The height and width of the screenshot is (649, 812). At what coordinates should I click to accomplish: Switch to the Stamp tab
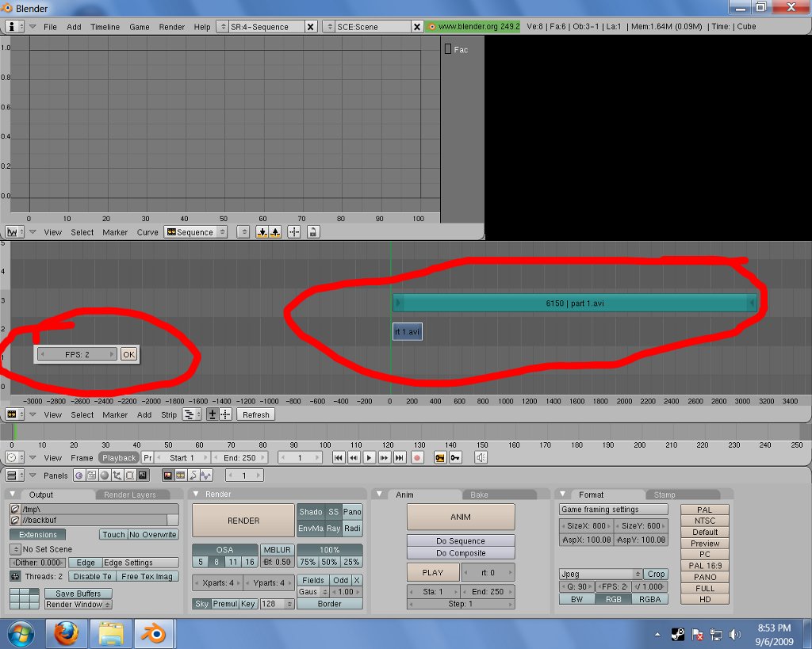665,494
